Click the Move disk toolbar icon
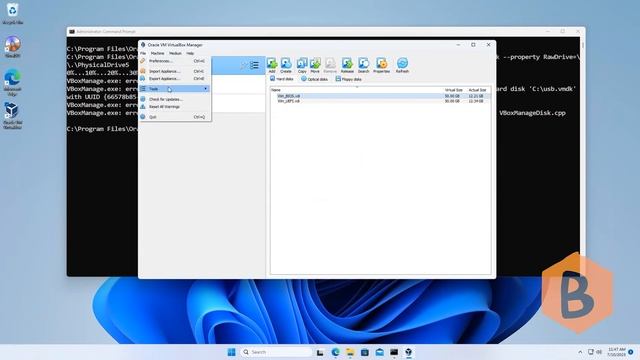 315,65
